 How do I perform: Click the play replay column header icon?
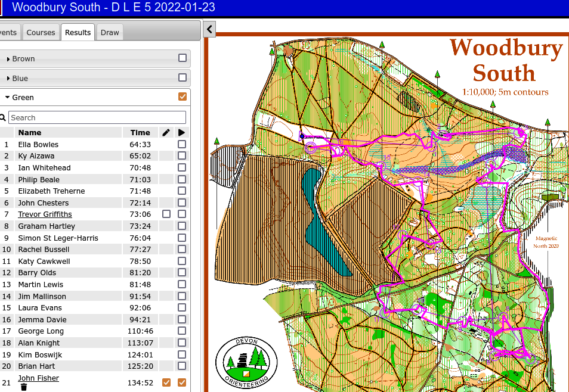coord(182,132)
